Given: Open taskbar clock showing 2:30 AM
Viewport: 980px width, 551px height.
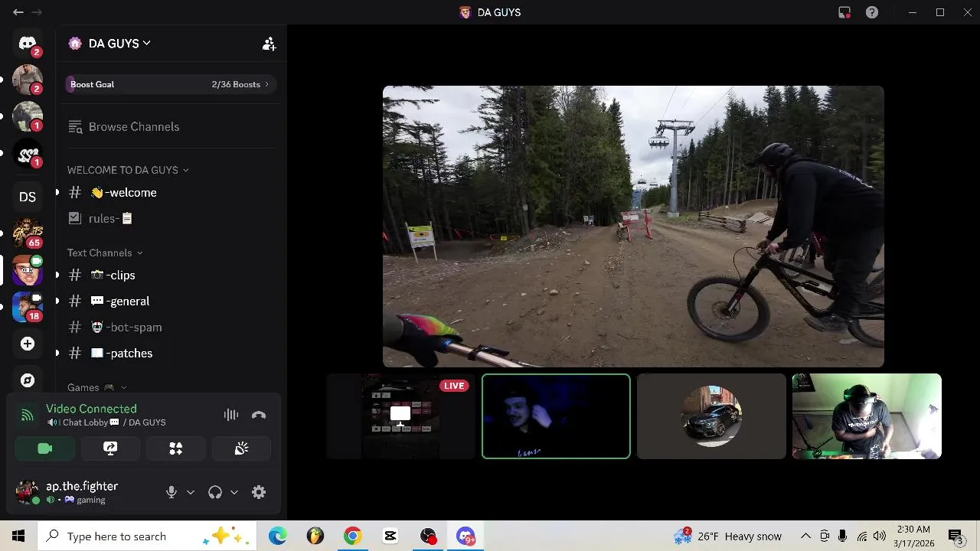Looking at the screenshot, I should (913, 536).
